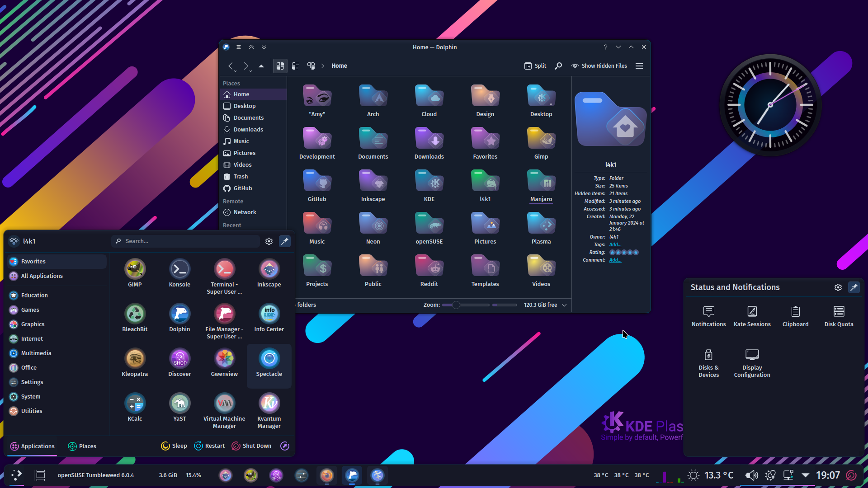The height and width of the screenshot is (488, 868).
Task: Open the GitHub place in sidebar
Action: click(x=253, y=188)
